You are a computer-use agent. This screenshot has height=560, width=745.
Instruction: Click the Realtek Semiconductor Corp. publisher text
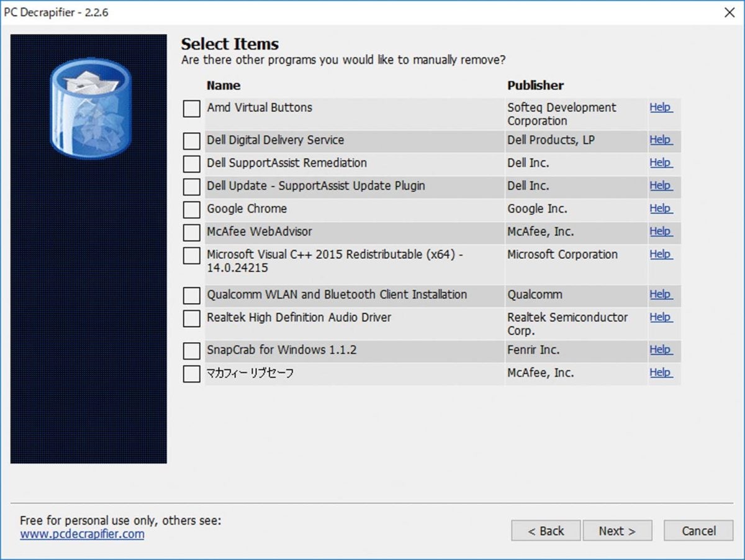[x=567, y=324]
